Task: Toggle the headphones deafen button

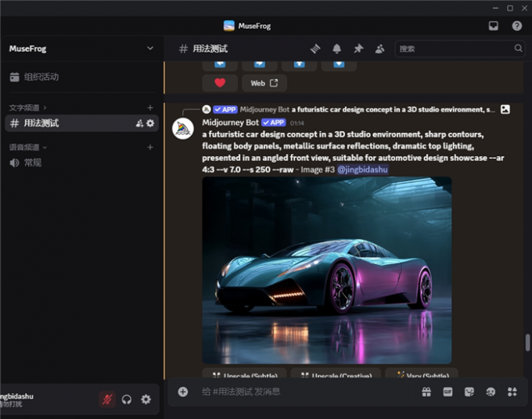Action: [x=127, y=399]
